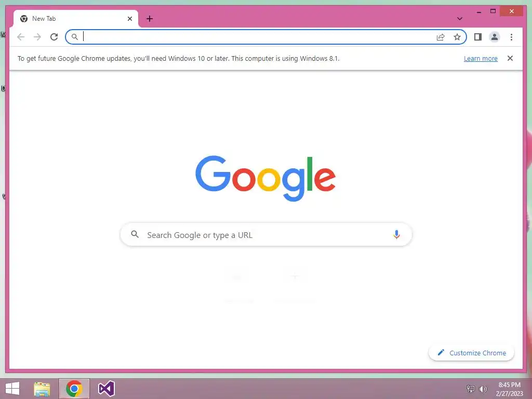Viewport: 532px width, 399px height.
Task: Open File Explorer from taskbar
Action: point(42,389)
